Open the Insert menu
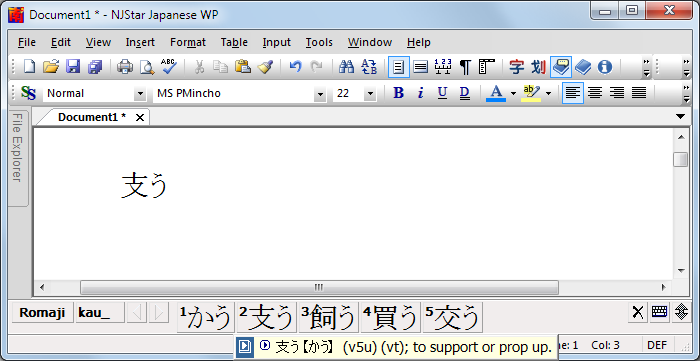700x362 pixels. tap(140, 42)
